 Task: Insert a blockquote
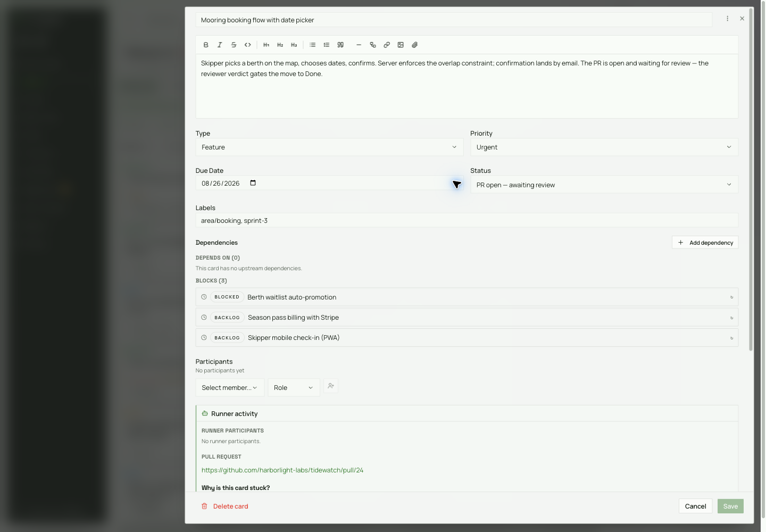click(340, 45)
